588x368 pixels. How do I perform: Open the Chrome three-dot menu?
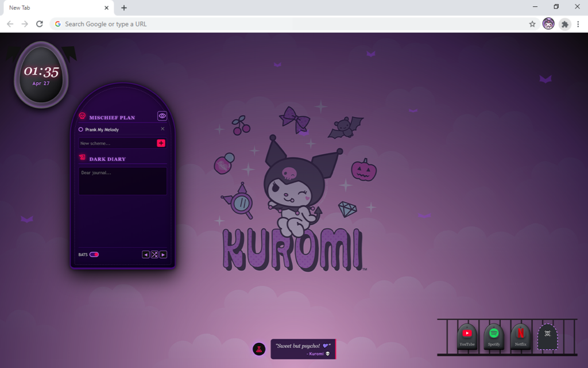578,24
